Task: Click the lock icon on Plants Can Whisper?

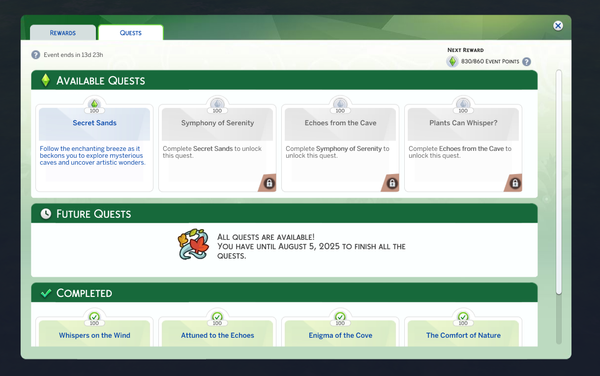Action: (515, 183)
